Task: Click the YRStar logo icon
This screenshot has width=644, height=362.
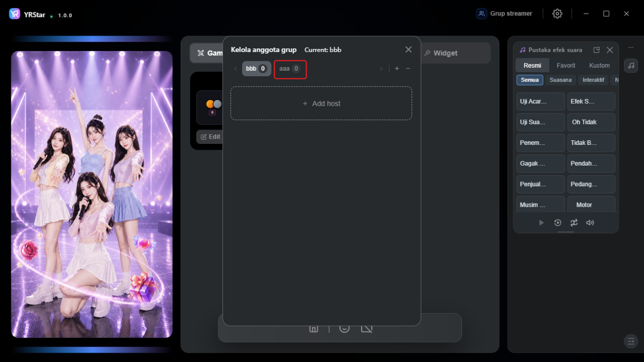Action: (14, 14)
